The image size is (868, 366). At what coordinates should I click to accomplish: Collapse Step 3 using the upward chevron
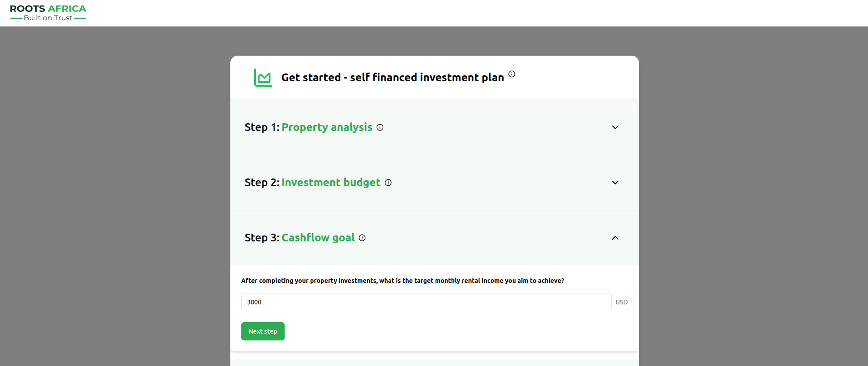point(615,238)
